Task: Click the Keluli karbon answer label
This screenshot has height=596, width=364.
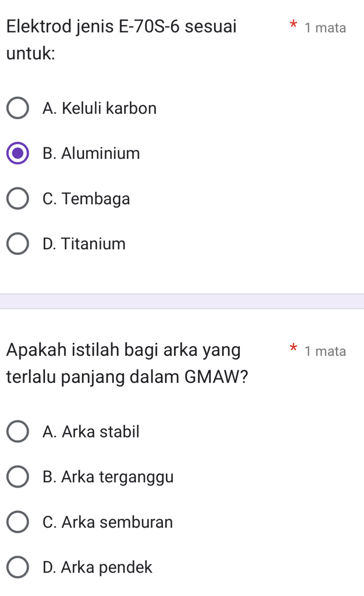Action: coord(100,108)
